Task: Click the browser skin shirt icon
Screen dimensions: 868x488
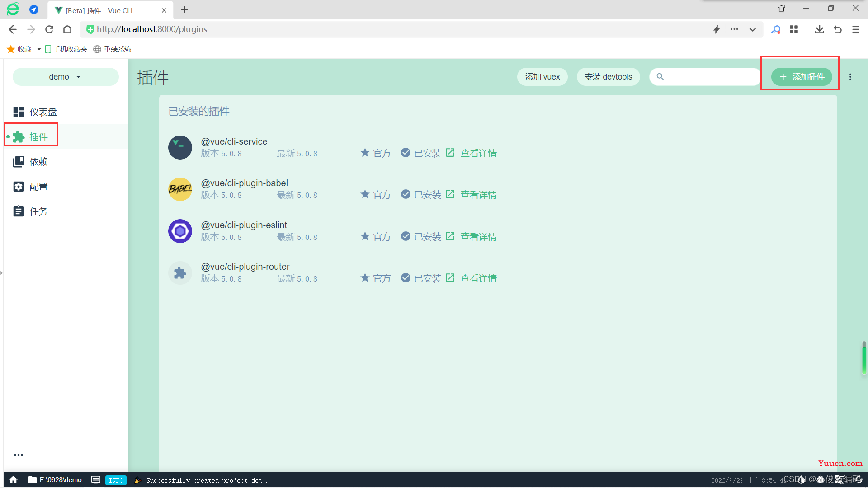Action: [782, 8]
